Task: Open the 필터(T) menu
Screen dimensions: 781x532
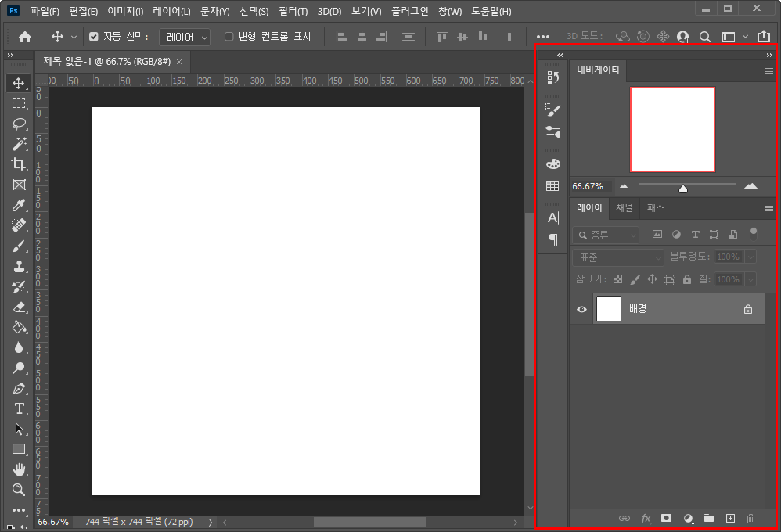Action: (x=293, y=11)
